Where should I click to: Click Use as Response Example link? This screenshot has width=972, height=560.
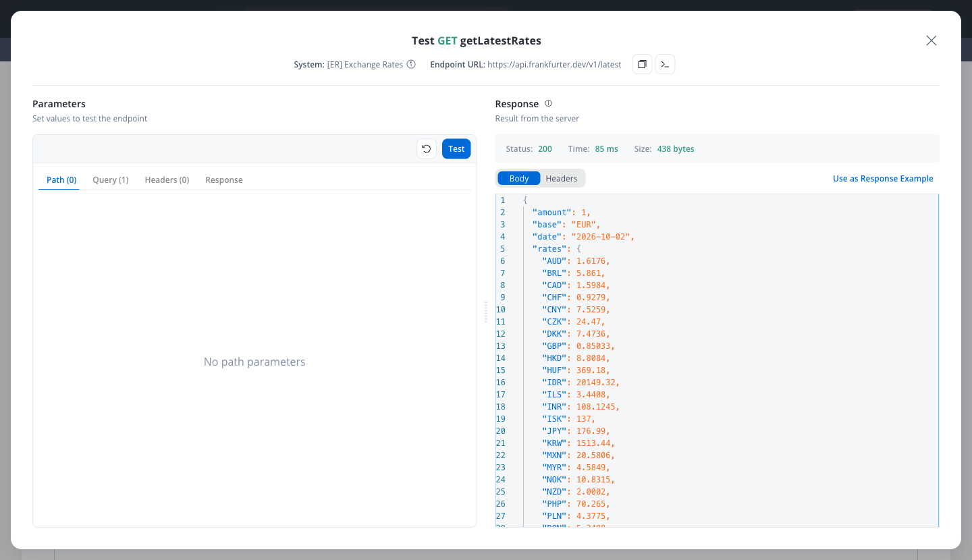883,179
